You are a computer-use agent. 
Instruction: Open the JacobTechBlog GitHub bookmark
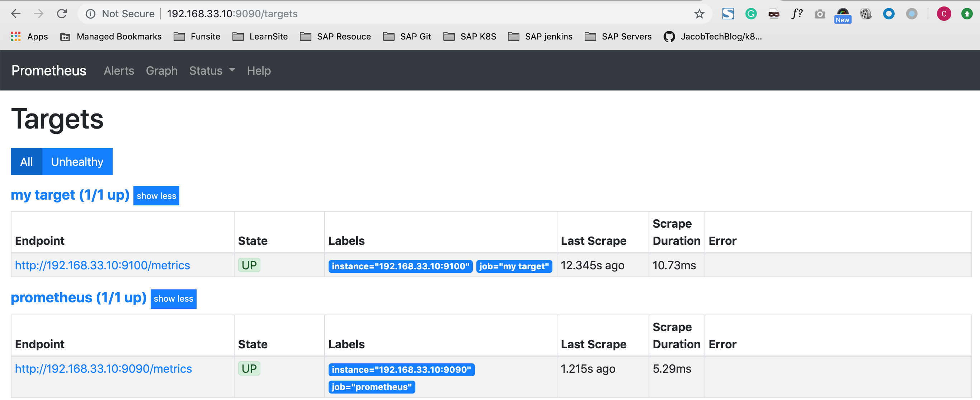click(712, 37)
